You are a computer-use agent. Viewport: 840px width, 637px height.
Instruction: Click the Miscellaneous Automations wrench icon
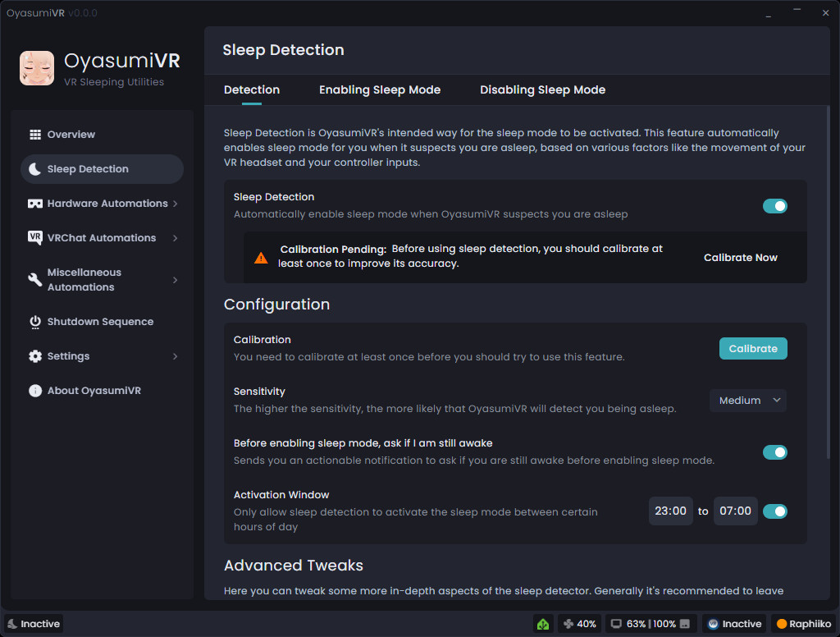[x=34, y=279]
